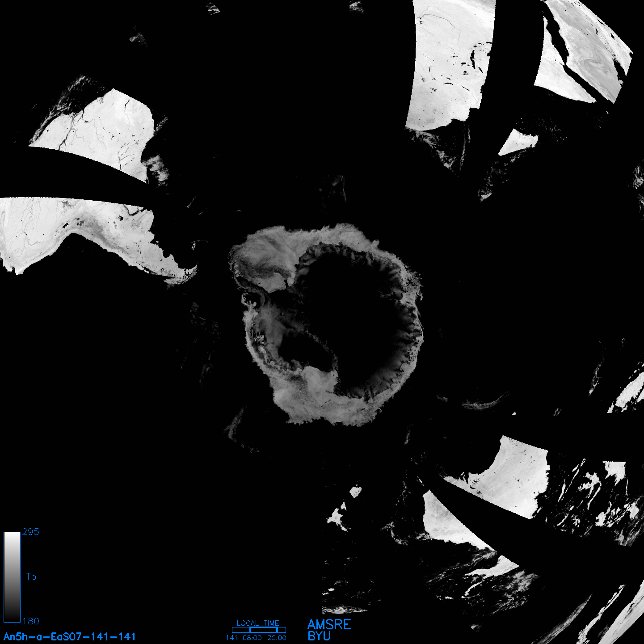The image size is (644, 644).
Task: Click the '180' scale minimum label
Action: pyautogui.click(x=31, y=621)
